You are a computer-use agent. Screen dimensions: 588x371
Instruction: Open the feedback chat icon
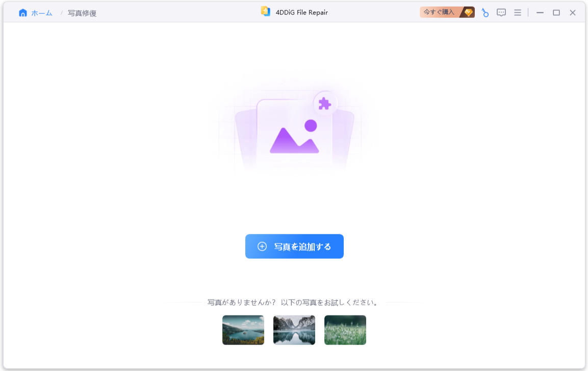501,12
